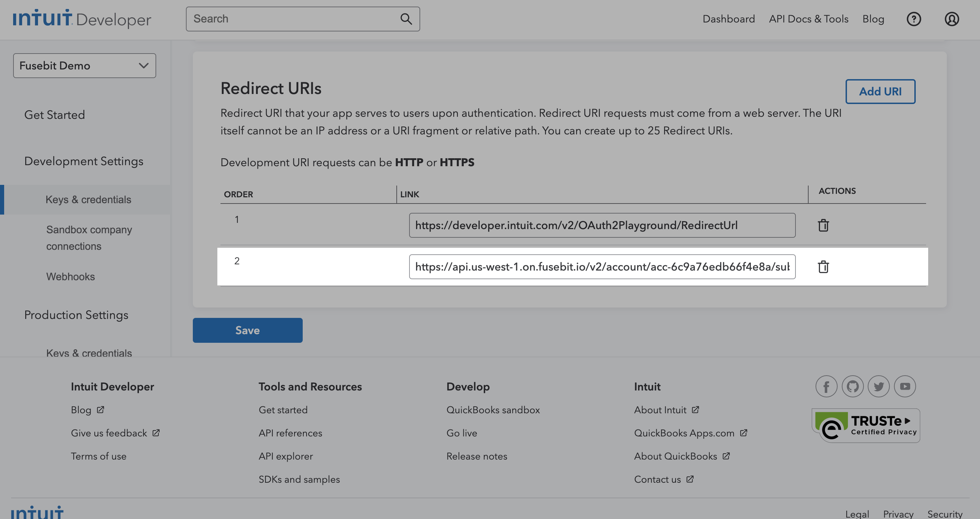The image size is (980, 519).
Task: Open Intuit Twitter page icon
Action: [879, 387]
